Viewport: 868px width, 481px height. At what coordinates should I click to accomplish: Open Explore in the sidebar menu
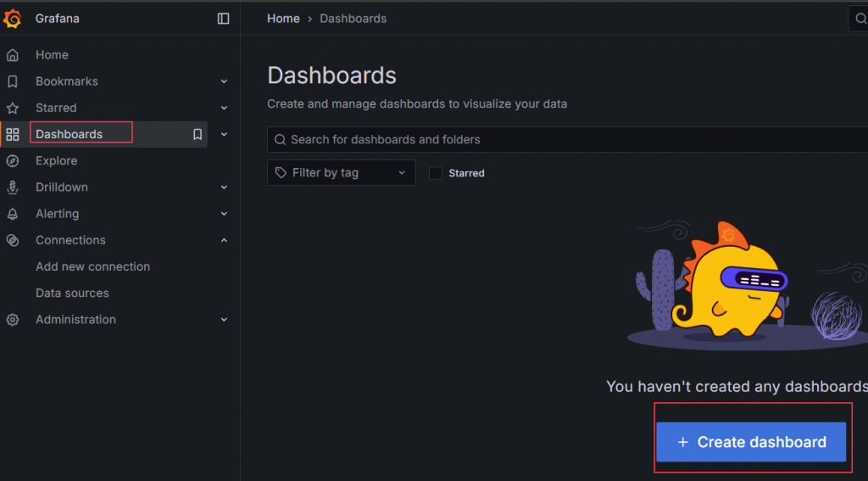click(57, 160)
